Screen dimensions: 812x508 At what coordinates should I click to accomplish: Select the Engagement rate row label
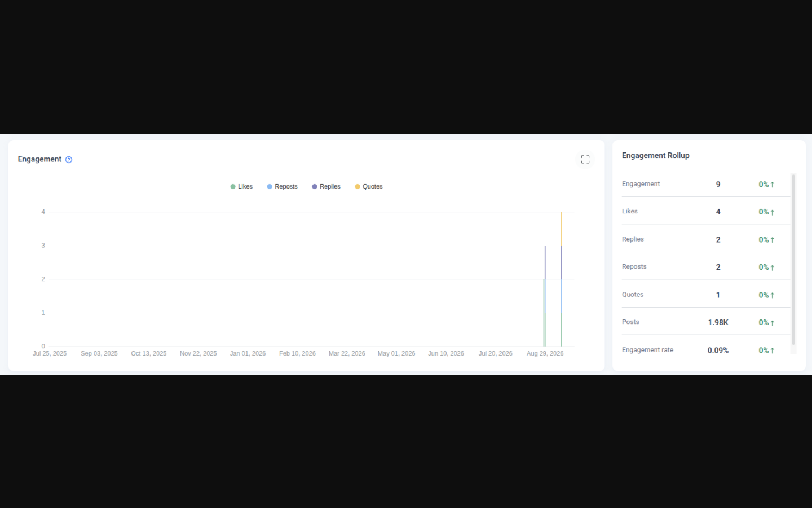(x=647, y=350)
